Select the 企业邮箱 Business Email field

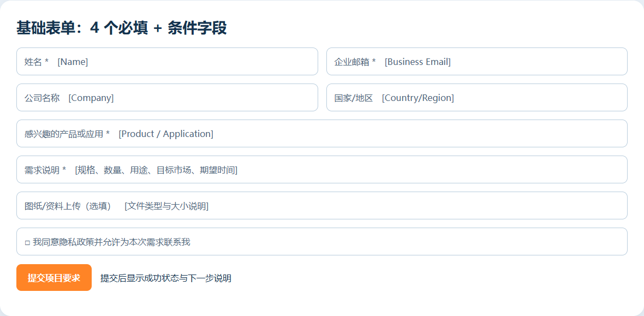click(x=477, y=62)
